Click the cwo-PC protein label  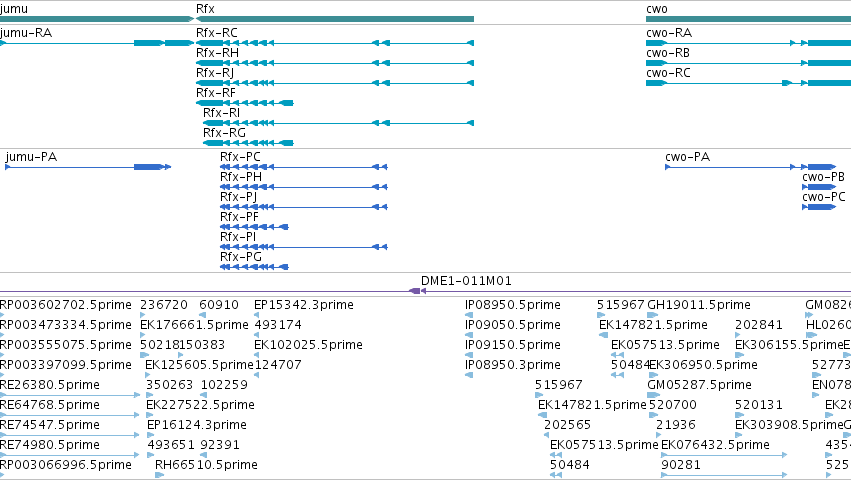pyautogui.click(x=824, y=197)
